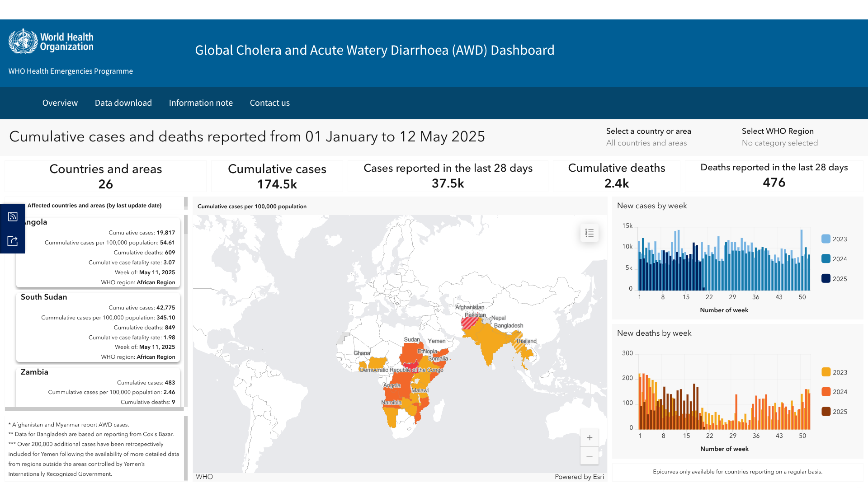Image resolution: width=868 pixels, height=488 pixels.
Task: Select the South Sudan country card
Action: tap(98, 327)
